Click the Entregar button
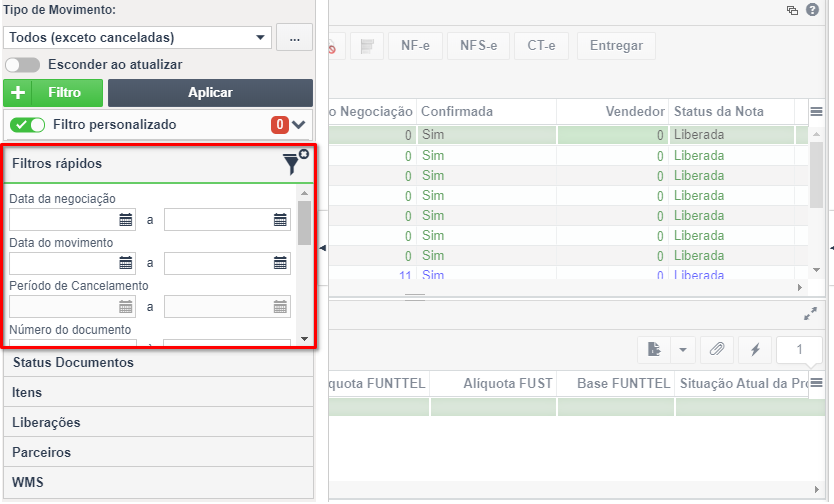Viewport: 834px width, 504px height. click(616, 46)
